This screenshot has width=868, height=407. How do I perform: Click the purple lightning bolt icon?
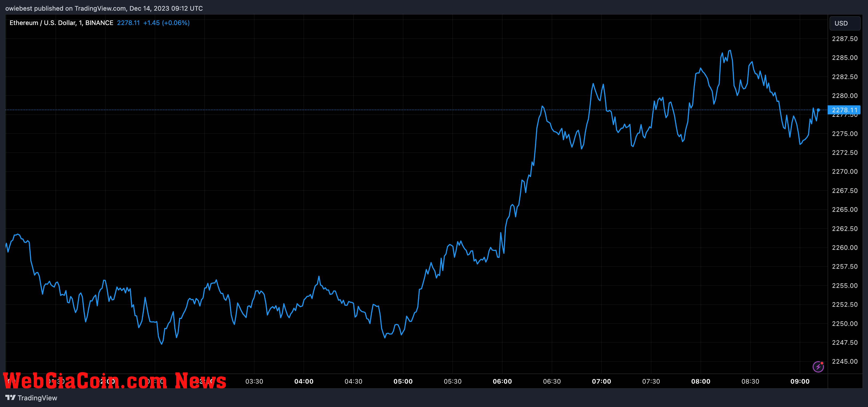coord(818,367)
